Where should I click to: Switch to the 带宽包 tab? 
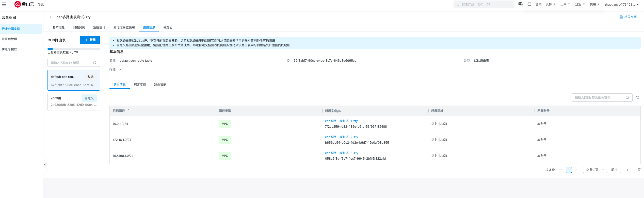168,27
